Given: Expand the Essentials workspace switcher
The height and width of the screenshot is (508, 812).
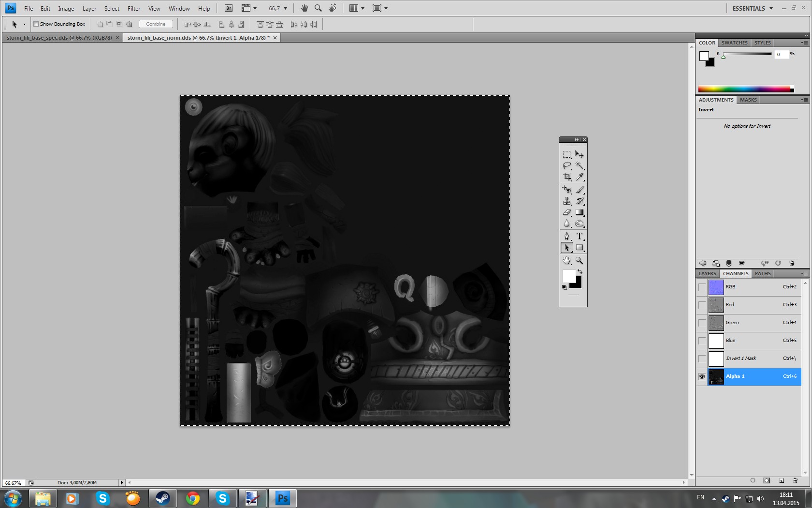Looking at the screenshot, I should click(x=753, y=8).
